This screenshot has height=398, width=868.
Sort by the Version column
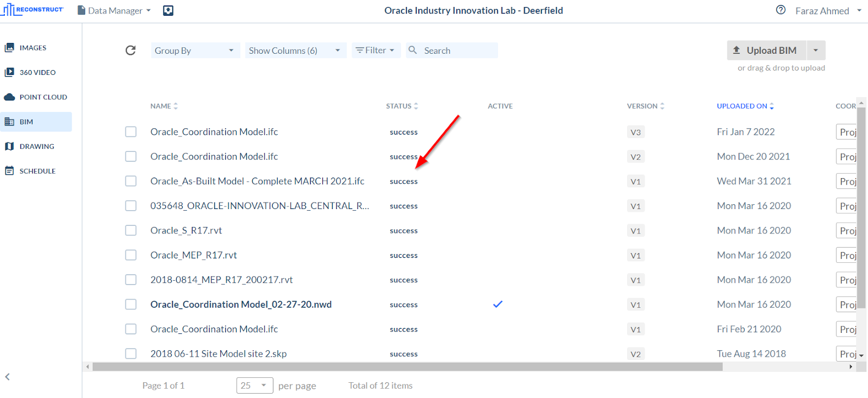pyautogui.click(x=646, y=106)
